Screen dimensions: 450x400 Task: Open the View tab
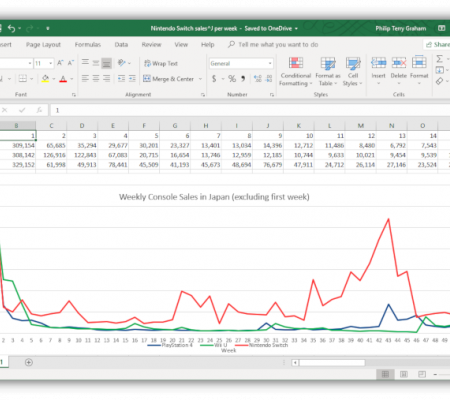(181, 45)
